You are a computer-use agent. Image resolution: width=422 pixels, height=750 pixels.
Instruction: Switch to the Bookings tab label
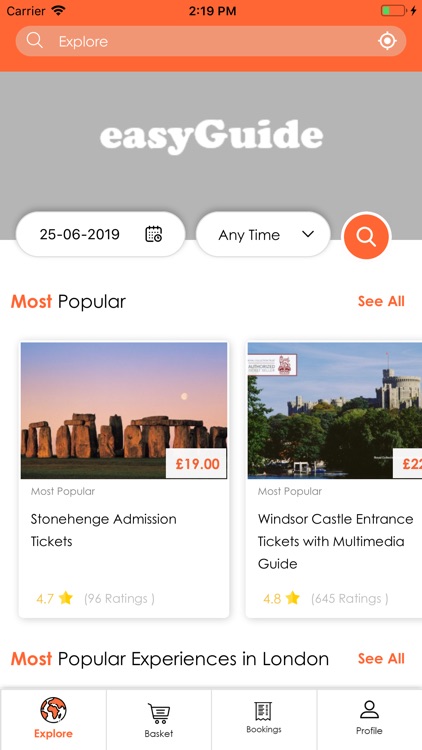click(264, 729)
